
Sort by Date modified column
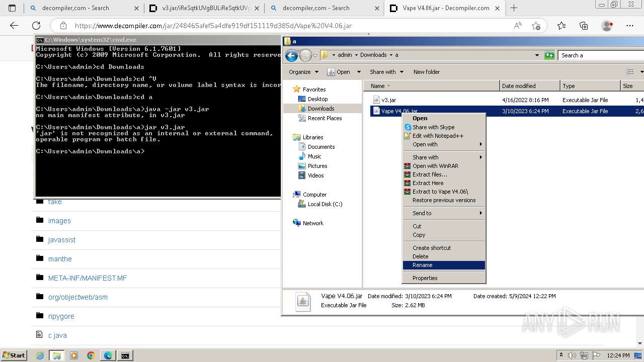[530, 86]
